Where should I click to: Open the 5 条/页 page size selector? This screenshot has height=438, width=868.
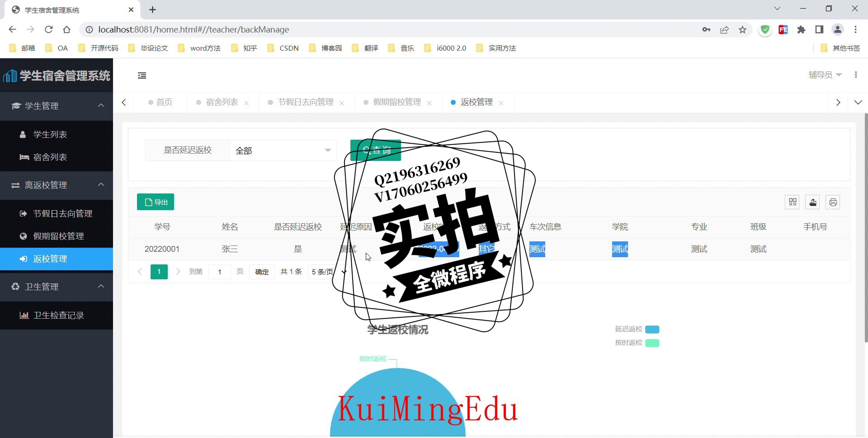click(x=328, y=272)
